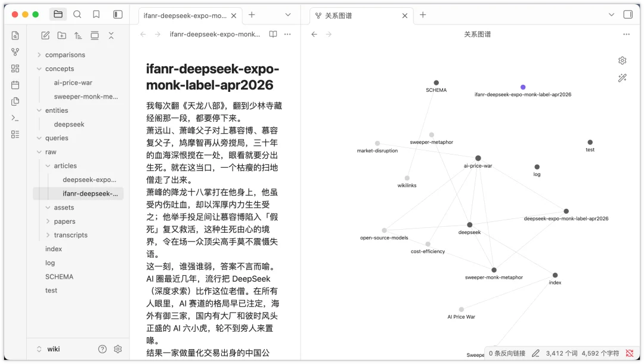The width and height of the screenshot is (644, 364).
Task: Click the wiki vault name at bottom left
Action: (x=52, y=348)
